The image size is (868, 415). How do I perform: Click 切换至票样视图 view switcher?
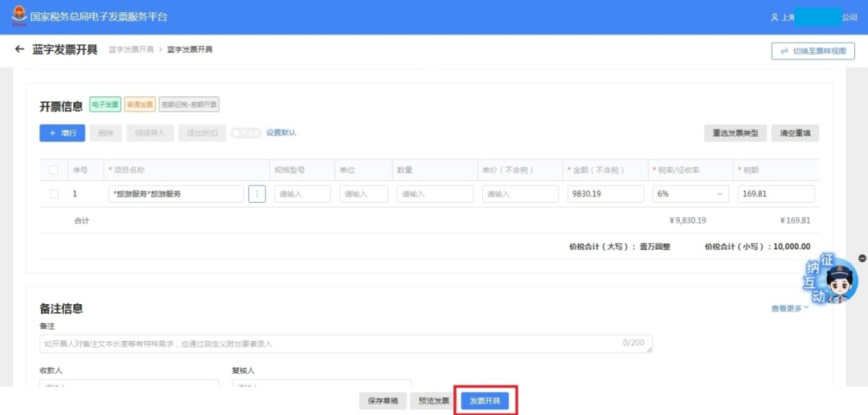coord(813,51)
